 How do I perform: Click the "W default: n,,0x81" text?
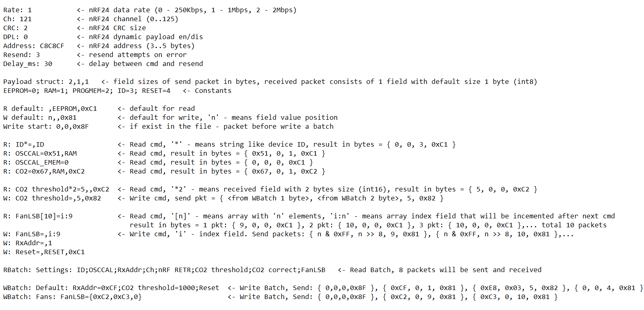click(x=40, y=118)
